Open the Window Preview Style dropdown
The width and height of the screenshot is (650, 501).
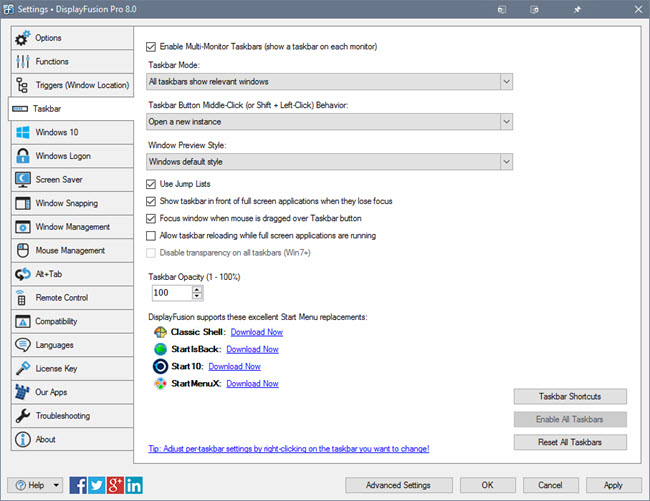[506, 162]
